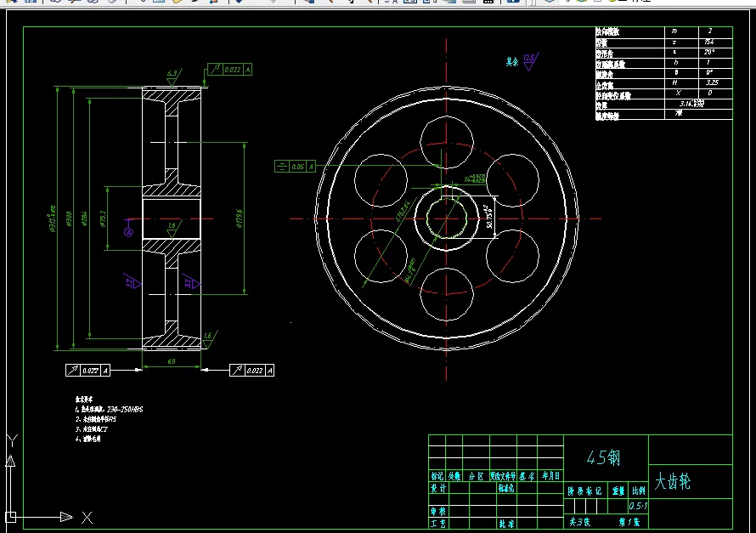Select the 其余 text label
Image resolution: width=756 pixels, height=533 pixels.
pyautogui.click(x=512, y=62)
